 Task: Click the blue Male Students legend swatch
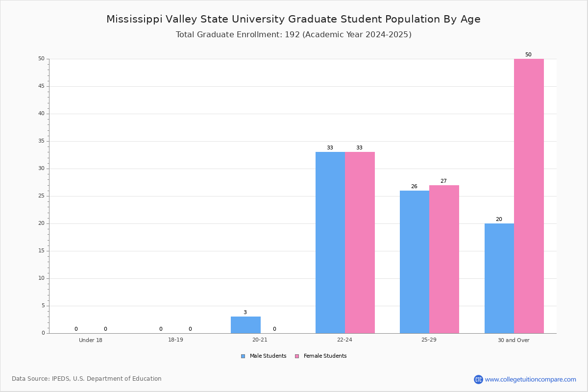point(243,356)
